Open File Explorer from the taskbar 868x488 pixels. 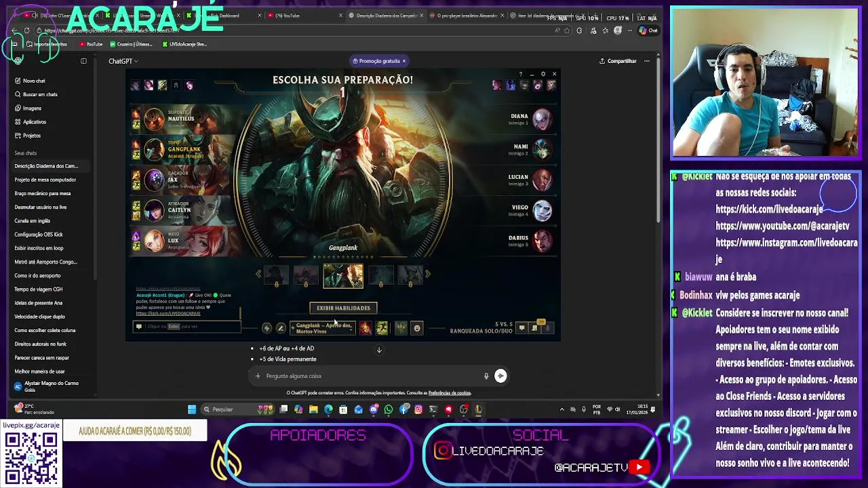[313, 409]
